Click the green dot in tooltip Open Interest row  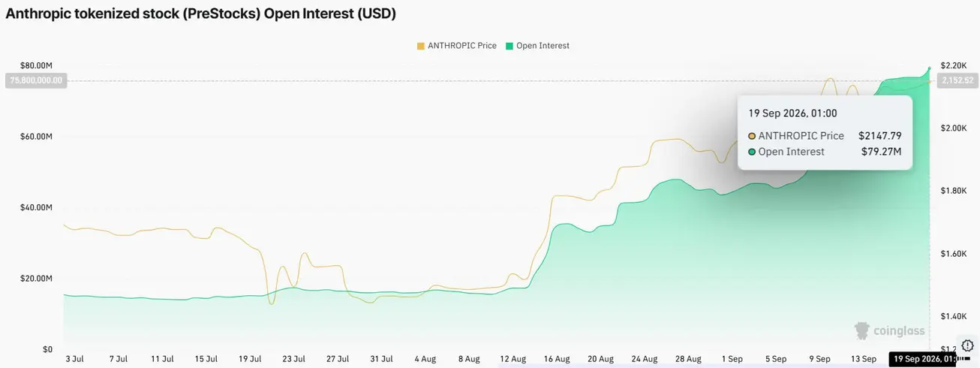752,152
